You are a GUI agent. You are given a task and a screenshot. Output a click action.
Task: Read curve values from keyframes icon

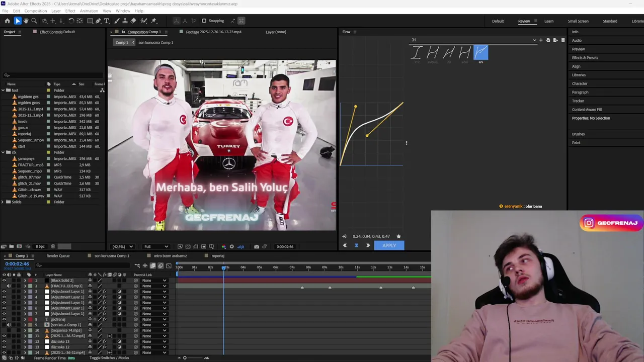344,236
